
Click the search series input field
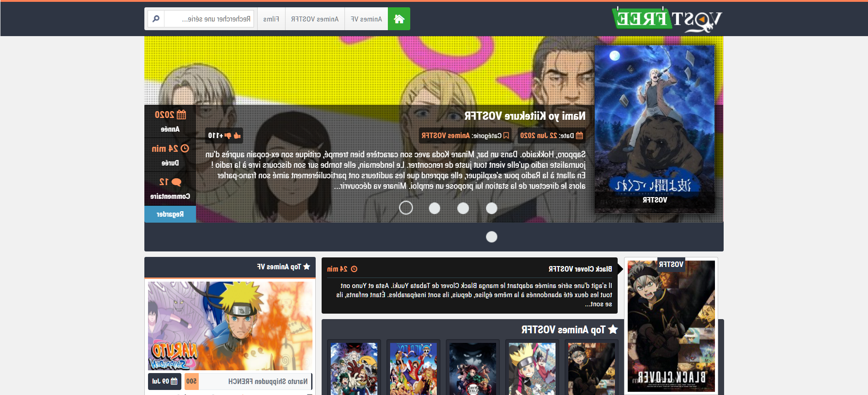click(209, 19)
